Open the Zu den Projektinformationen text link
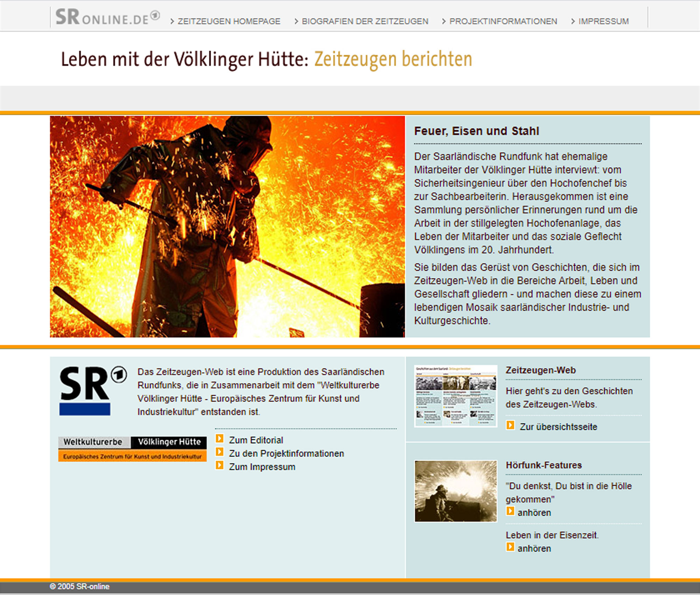 (286, 454)
